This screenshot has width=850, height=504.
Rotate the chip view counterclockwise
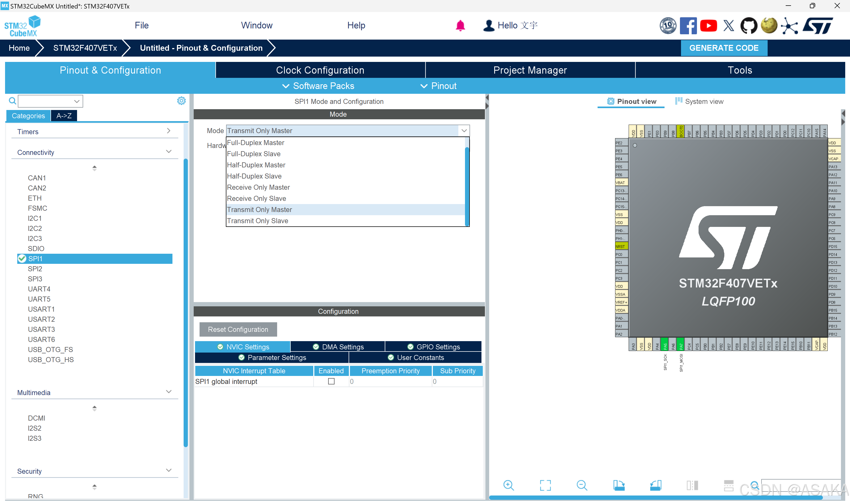[x=656, y=485]
